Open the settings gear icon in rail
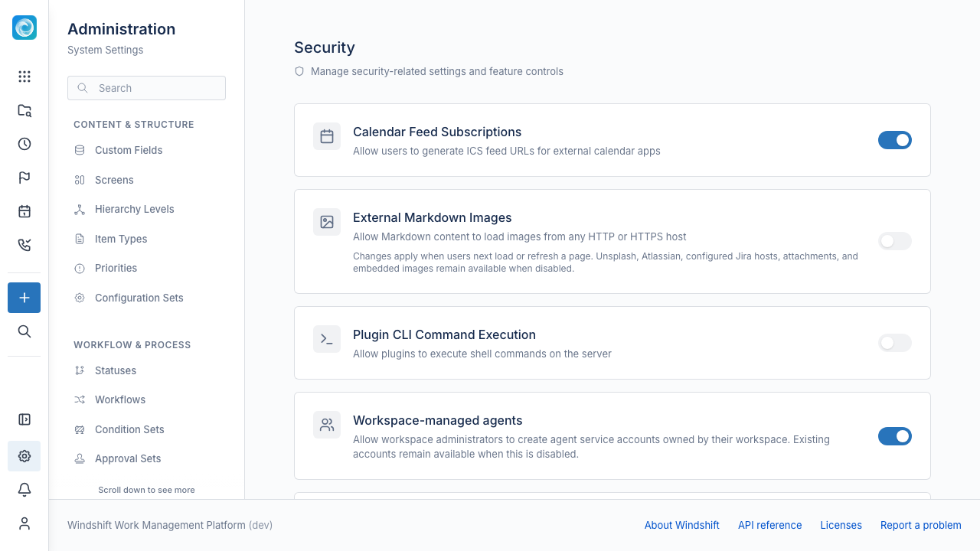This screenshot has height=551, width=980. (24, 456)
